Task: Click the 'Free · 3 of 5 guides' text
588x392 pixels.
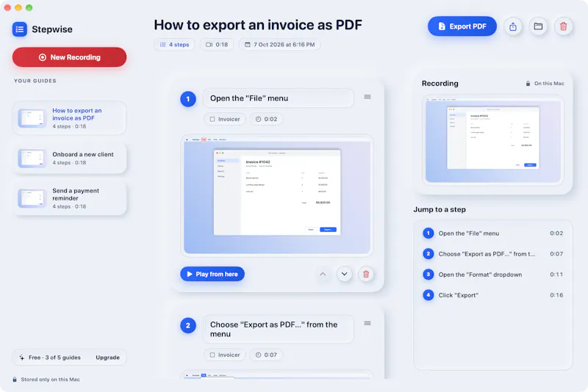Action: pyautogui.click(x=54, y=357)
